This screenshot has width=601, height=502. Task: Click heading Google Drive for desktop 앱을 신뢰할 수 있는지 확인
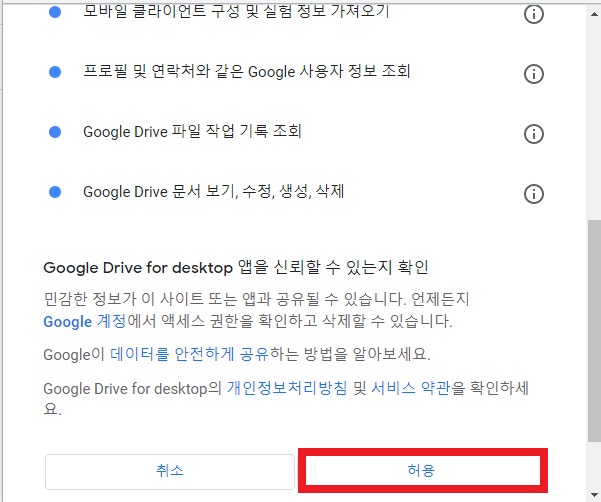(236, 267)
